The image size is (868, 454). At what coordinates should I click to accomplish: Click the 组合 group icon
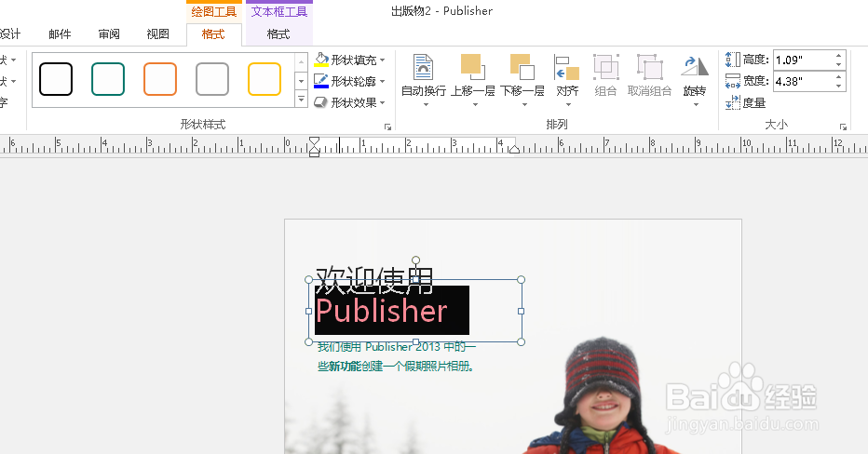(x=605, y=67)
